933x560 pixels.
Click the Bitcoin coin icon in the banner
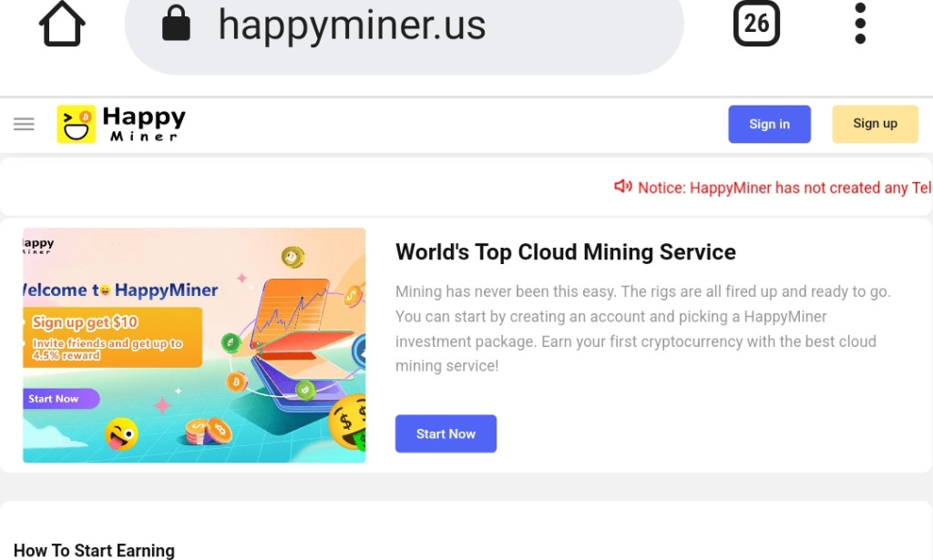coord(236,382)
